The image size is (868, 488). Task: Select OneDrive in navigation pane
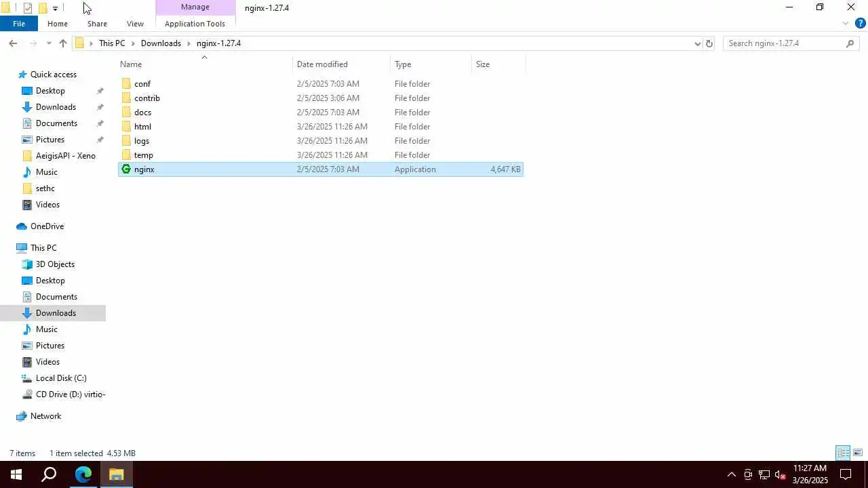point(47,226)
